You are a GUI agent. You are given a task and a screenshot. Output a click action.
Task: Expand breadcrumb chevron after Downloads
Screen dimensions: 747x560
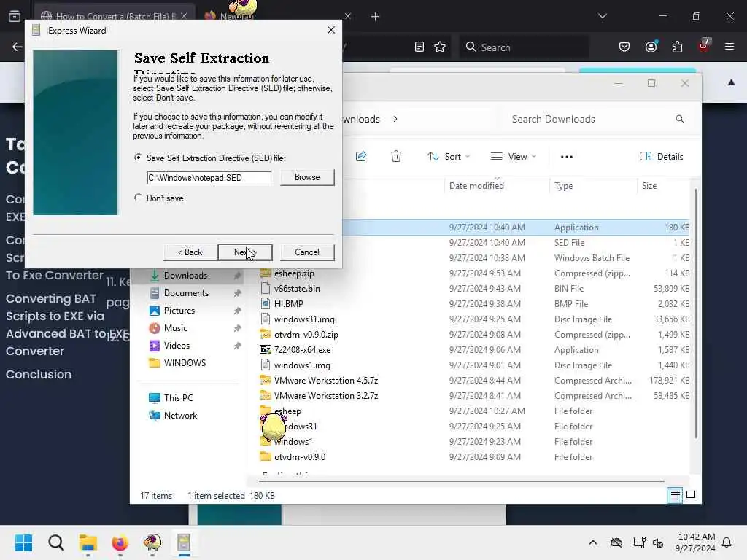395,119
